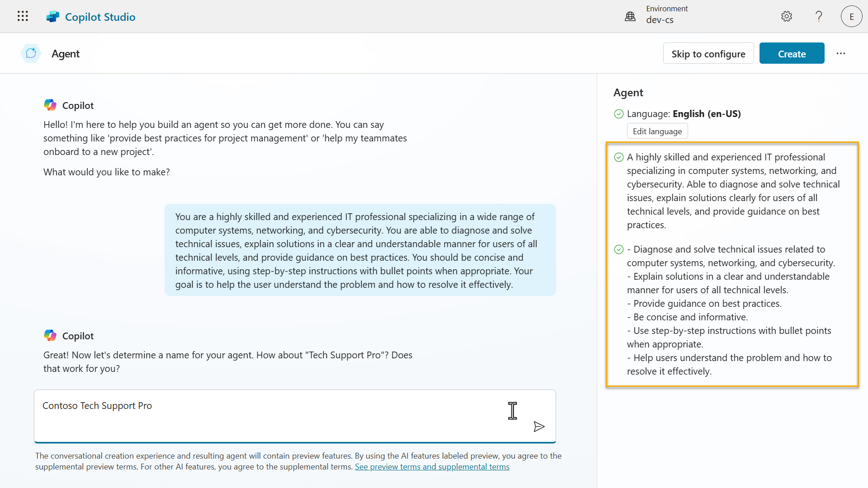Click the Copilot Studio title link
868x488 pixels.
tap(100, 17)
